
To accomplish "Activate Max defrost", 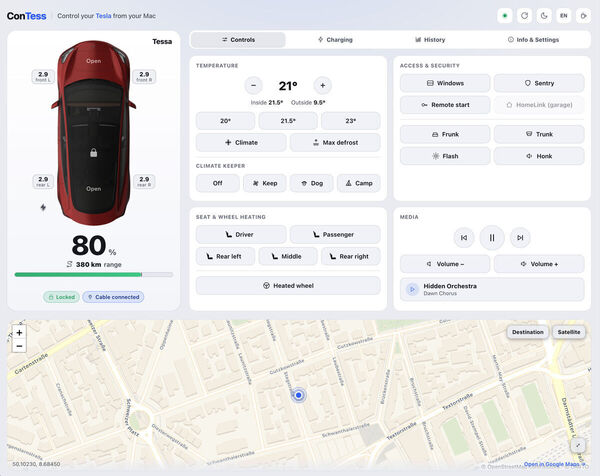I will pos(335,142).
